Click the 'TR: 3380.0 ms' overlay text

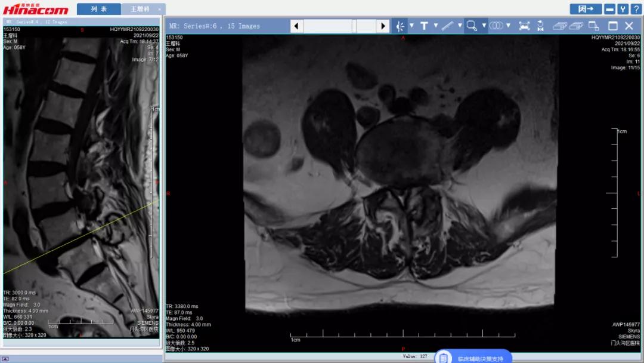coord(182,306)
